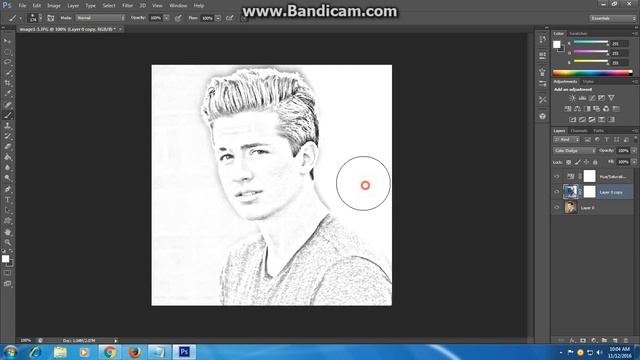
Task: Toggle lock transparent pixels
Action: 568,162
